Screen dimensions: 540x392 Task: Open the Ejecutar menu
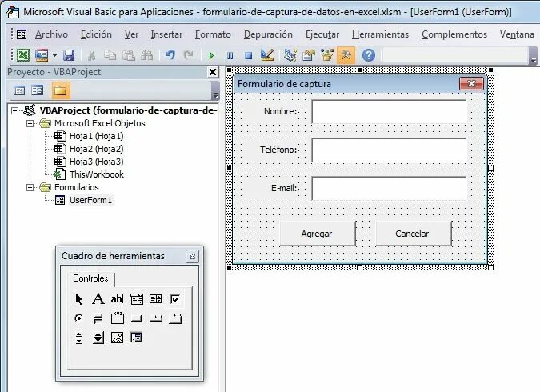[322, 34]
